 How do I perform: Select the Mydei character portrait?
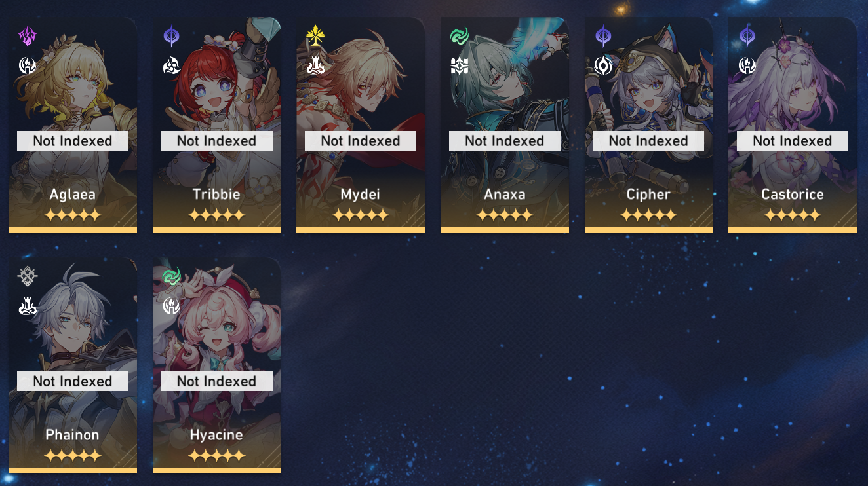pyautogui.click(x=361, y=124)
